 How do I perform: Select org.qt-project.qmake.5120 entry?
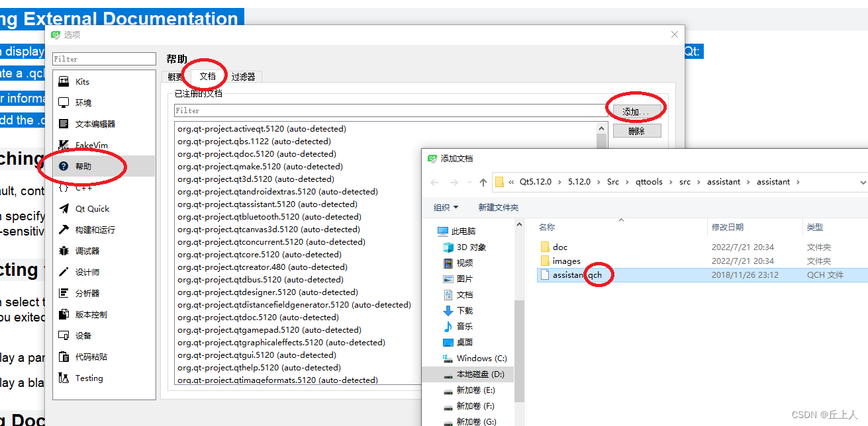pyautogui.click(x=262, y=167)
